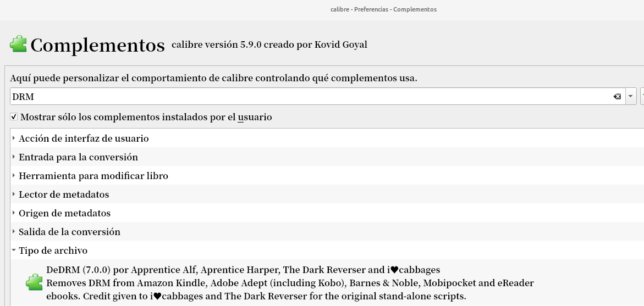Image resolution: width=644 pixels, height=306 pixels.
Task: Expand Acción de interfaz de usuario arrow
Action: [x=14, y=138]
